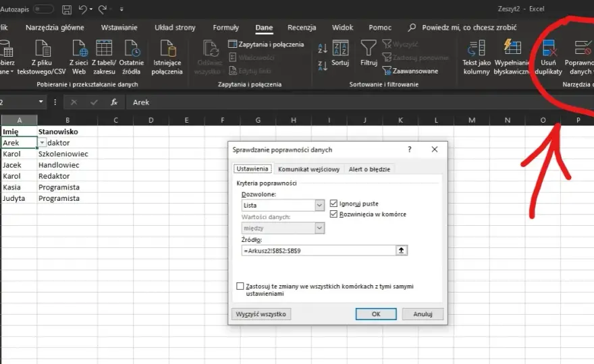
Task: Sort ascending with the A-Z icon
Action: [323, 49]
